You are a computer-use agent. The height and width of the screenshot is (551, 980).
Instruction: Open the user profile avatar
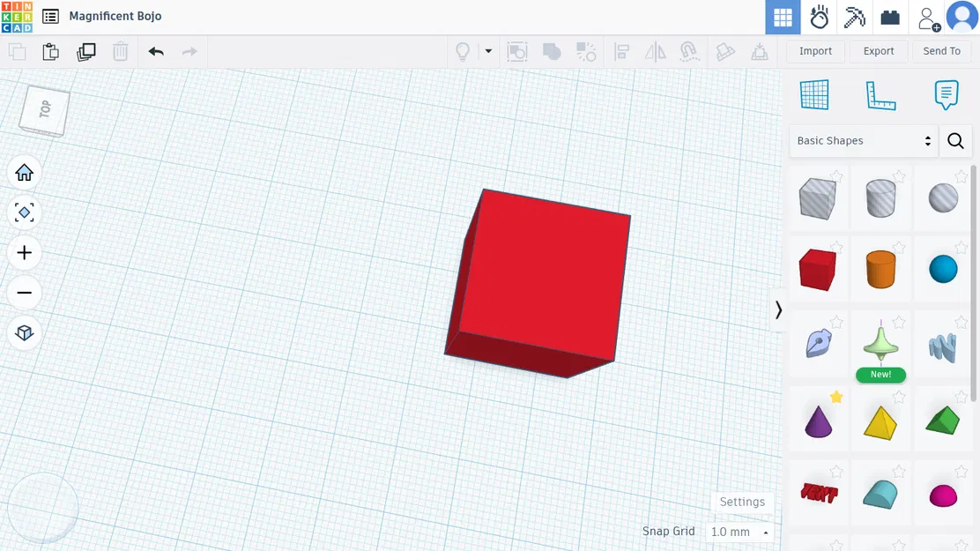[x=961, y=17]
